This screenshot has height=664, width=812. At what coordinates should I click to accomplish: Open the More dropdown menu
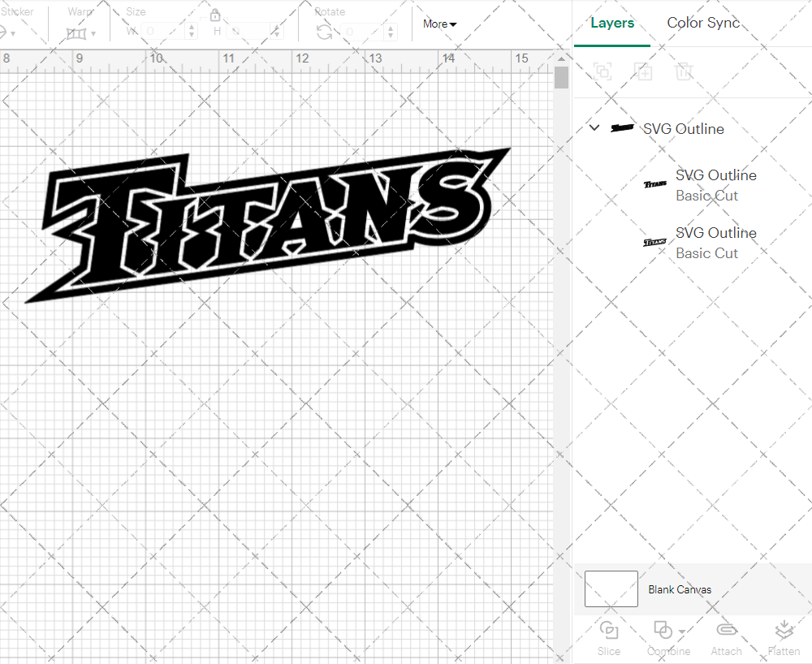click(438, 24)
